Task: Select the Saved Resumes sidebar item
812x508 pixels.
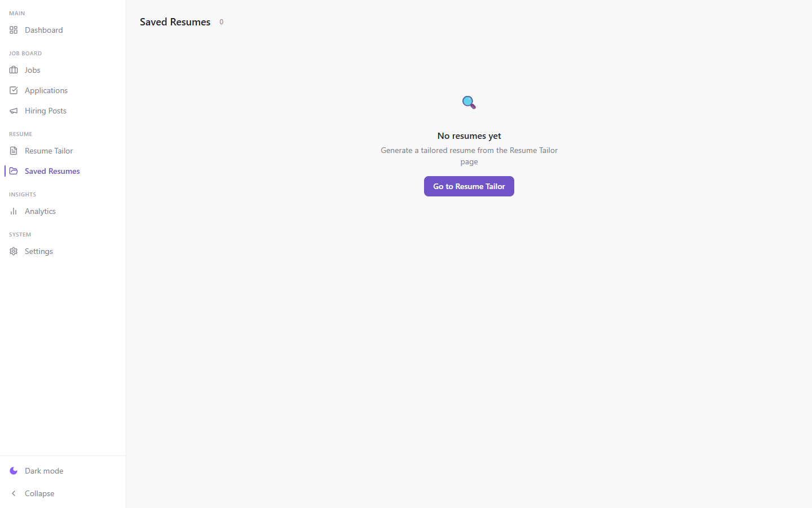Action: tap(63, 171)
